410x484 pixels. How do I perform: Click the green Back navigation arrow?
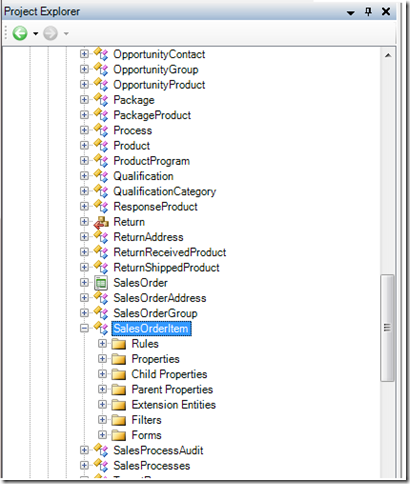(20, 33)
